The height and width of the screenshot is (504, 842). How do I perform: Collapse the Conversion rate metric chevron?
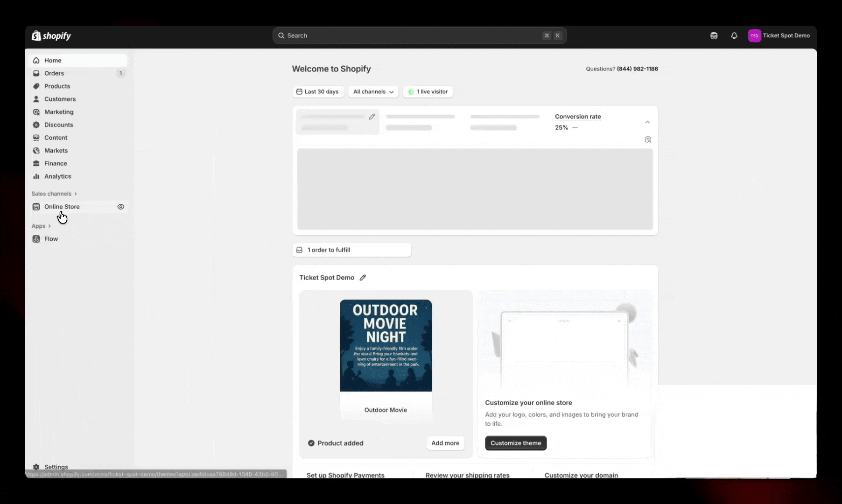647,122
